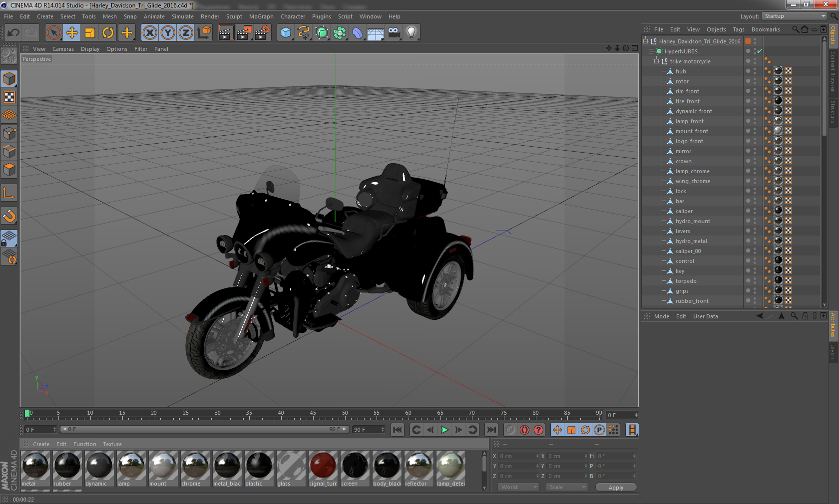Click timeline ruler at frame 45
The image size is (839, 504).
(x=313, y=414)
